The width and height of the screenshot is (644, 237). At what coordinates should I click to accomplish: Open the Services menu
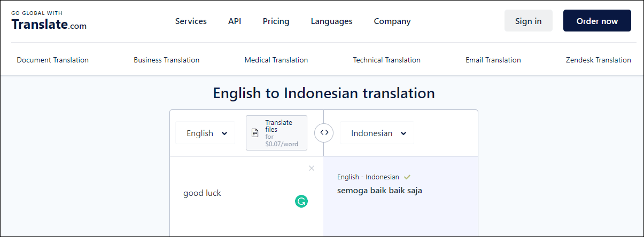(191, 21)
